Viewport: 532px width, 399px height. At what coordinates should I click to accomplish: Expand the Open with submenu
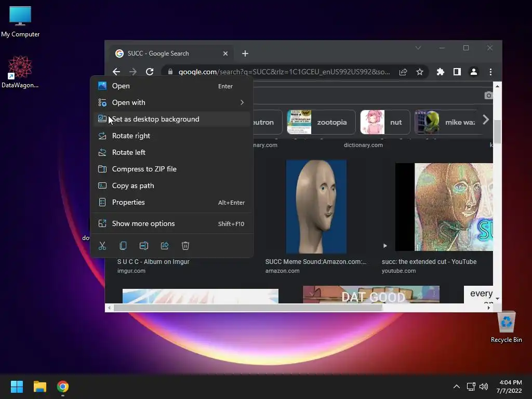[x=171, y=102]
